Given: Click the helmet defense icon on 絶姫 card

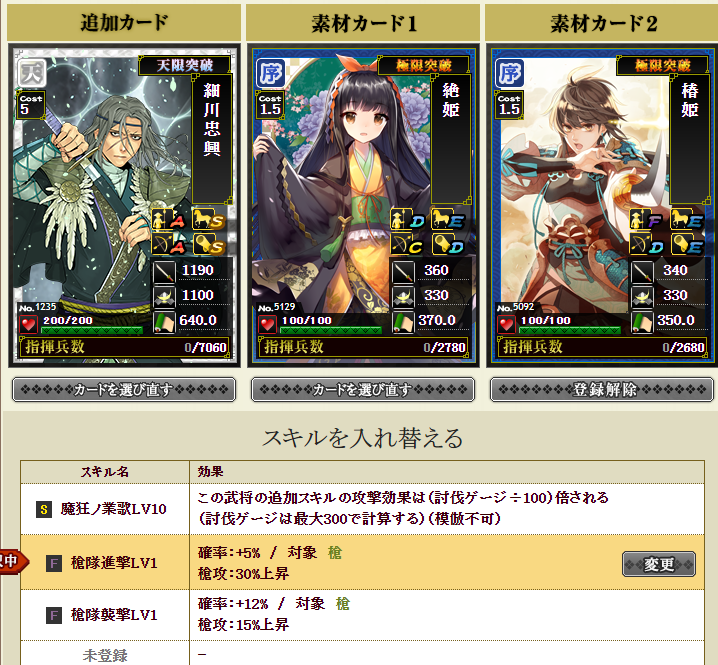Looking at the screenshot, I should [x=403, y=297].
